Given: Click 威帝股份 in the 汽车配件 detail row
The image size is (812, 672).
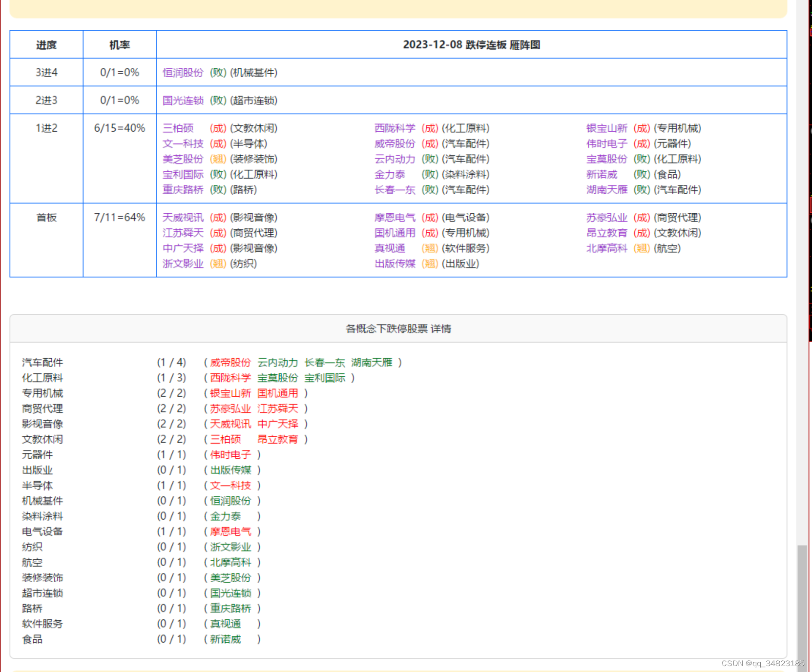Looking at the screenshot, I should 230,363.
